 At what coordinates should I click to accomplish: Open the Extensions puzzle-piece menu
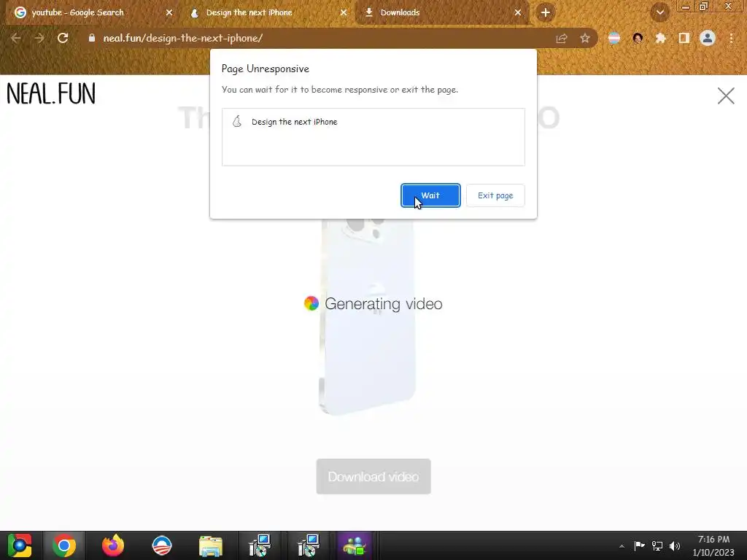[x=660, y=38]
